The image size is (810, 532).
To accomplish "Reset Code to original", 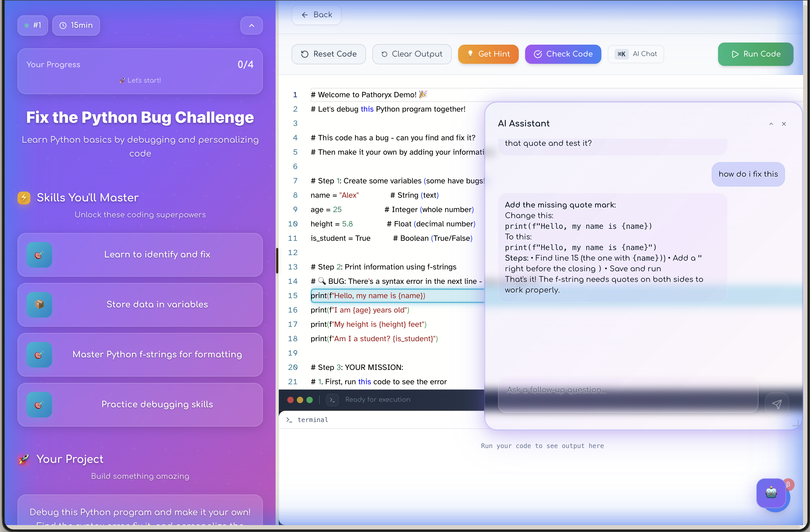I will [328, 54].
